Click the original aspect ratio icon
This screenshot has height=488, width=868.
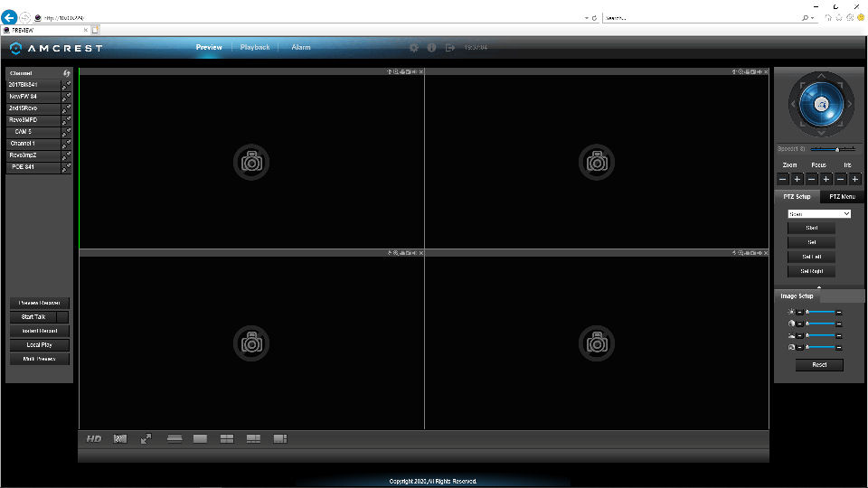(x=175, y=439)
